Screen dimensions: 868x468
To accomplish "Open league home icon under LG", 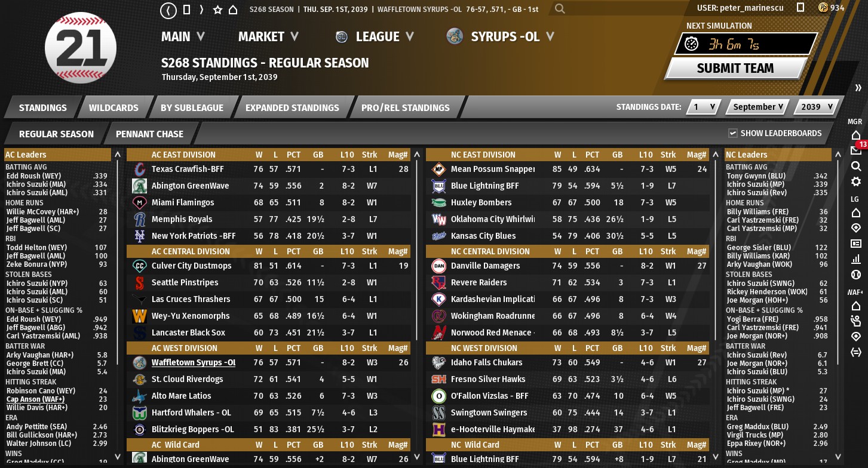I will (855, 213).
